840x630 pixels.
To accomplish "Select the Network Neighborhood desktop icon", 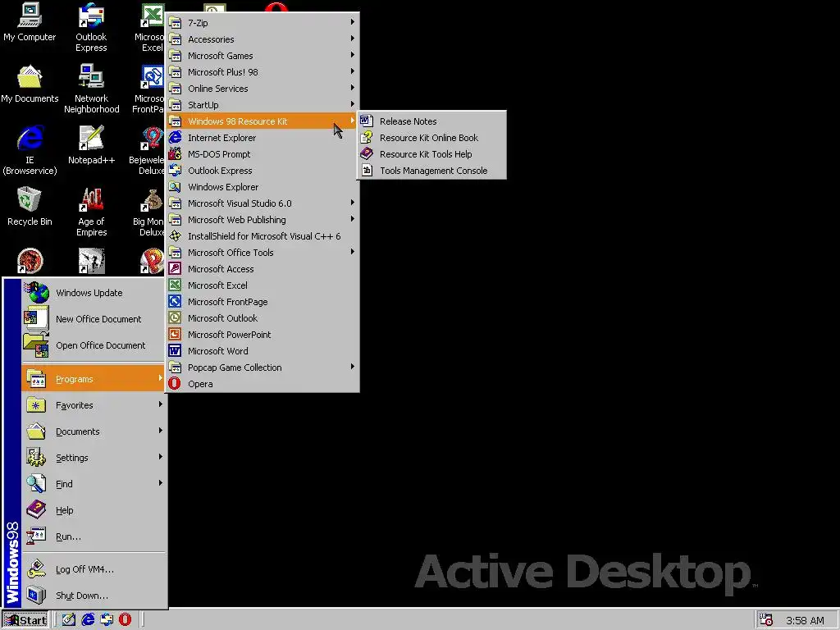I will pyautogui.click(x=91, y=89).
